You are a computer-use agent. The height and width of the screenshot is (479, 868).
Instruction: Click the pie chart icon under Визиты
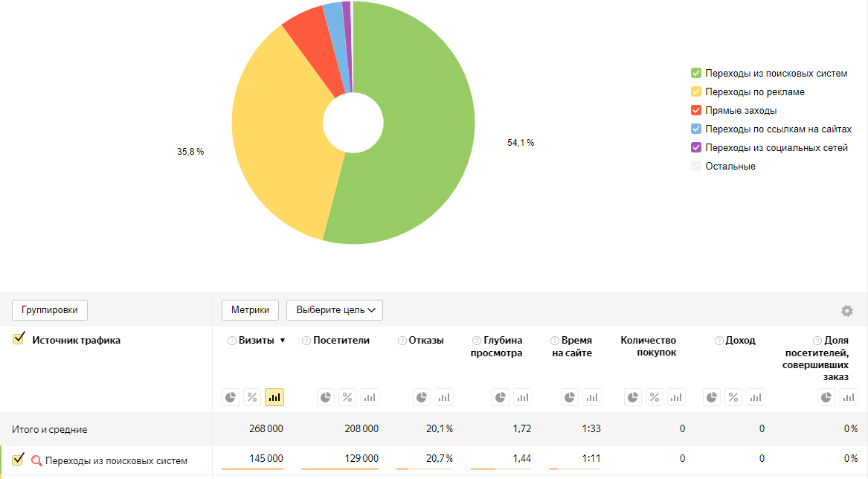(x=231, y=397)
